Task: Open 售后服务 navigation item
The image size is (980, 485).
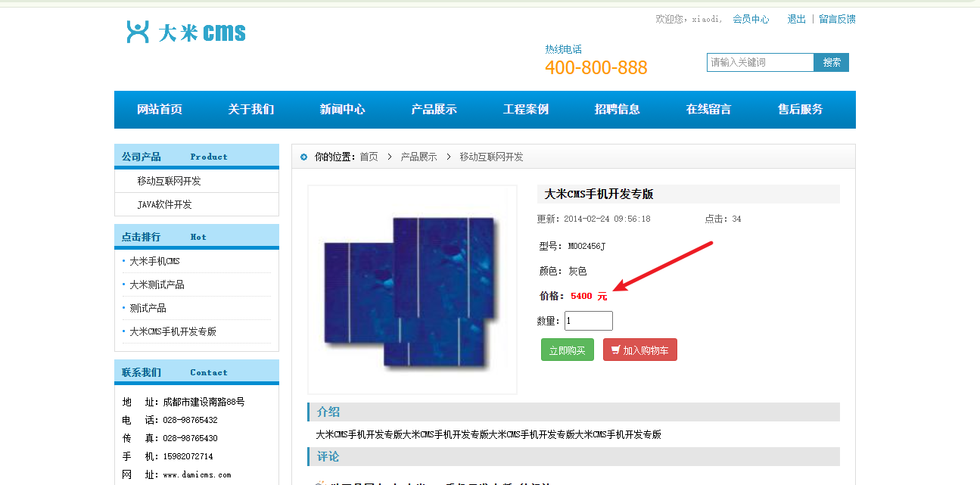Action: tap(800, 110)
